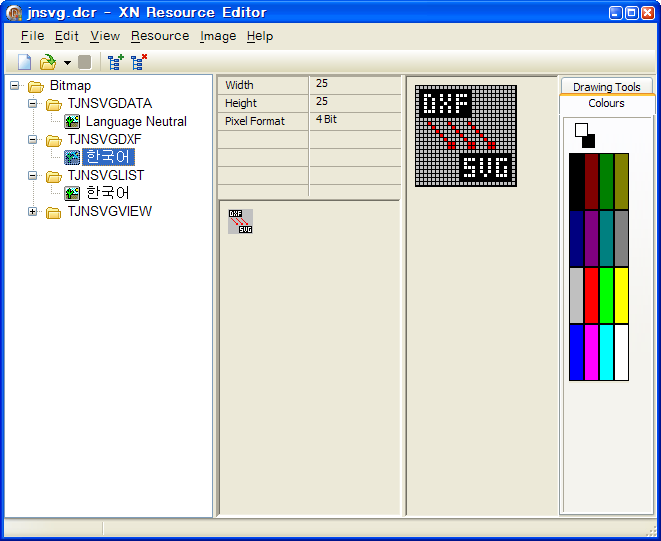Click the zoomed DXF SVG pixel editor
Image resolution: width=661 pixels, height=541 pixels.
466,136
